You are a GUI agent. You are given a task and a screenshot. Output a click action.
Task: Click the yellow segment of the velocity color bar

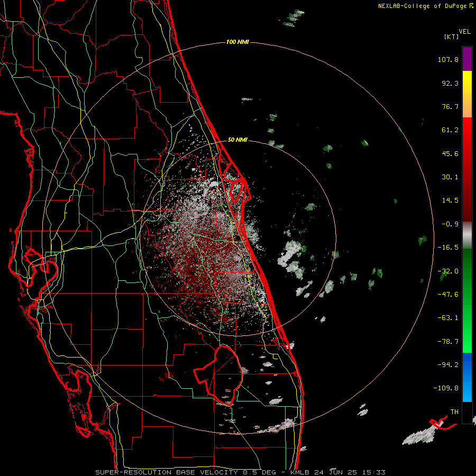(467, 82)
